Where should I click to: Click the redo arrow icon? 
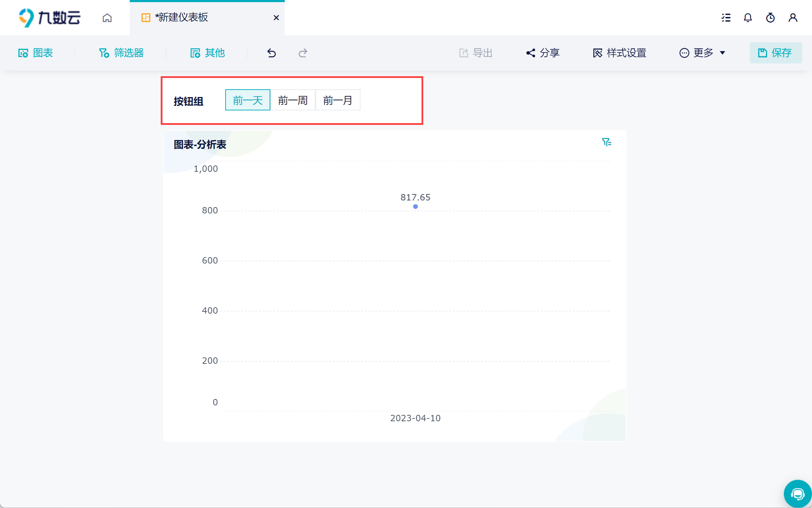[303, 53]
